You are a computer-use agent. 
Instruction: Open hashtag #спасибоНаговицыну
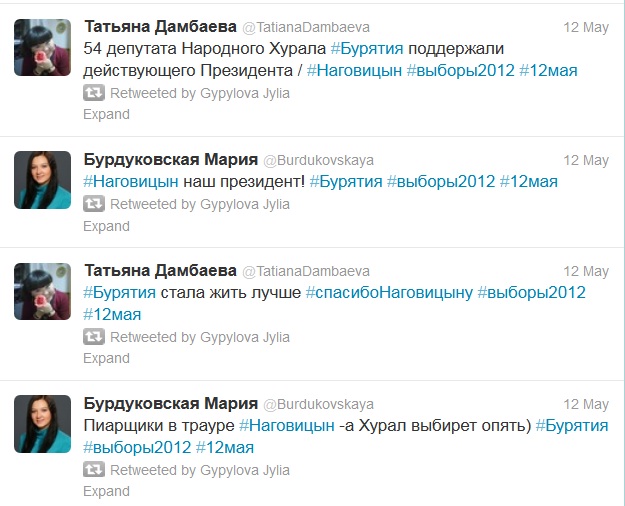point(388,292)
